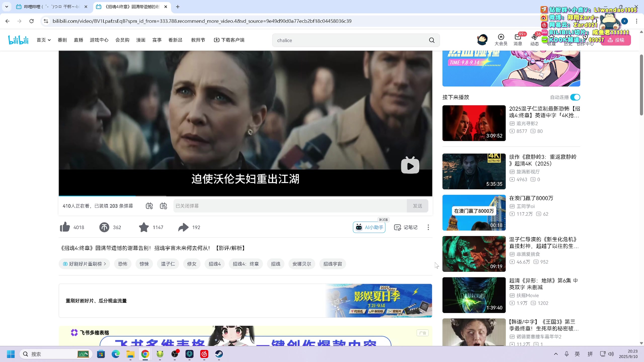644x362 pixels.
Task: Toggle 自动连播 autoplay switch
Action: click(575, 97)
